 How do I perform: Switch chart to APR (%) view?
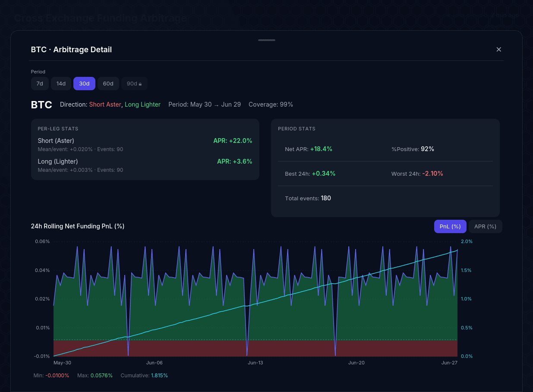pyautogui.click(x=486, y=226)
